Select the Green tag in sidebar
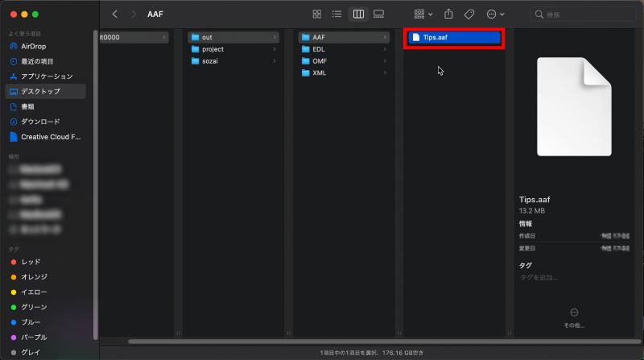The image size is (644, 360). 33,307
